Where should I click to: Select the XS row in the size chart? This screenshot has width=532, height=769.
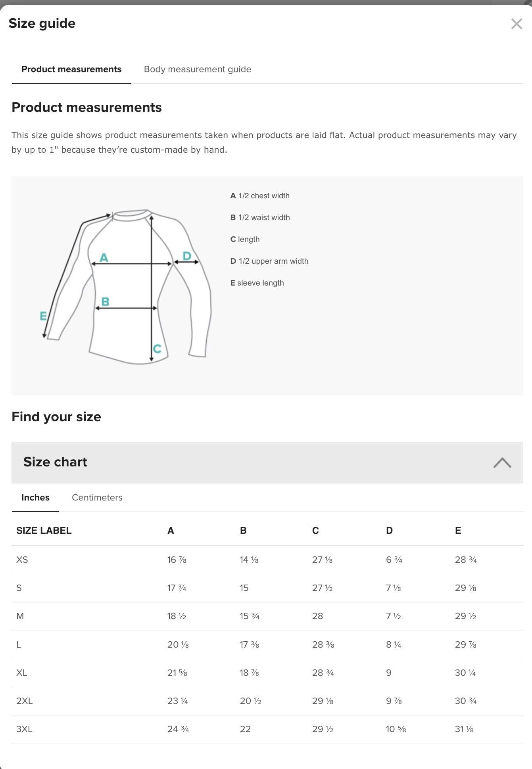[22, 559]
